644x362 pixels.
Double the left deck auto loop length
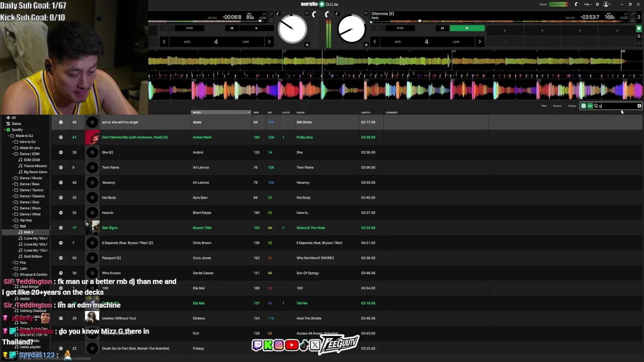click(269, 42)
